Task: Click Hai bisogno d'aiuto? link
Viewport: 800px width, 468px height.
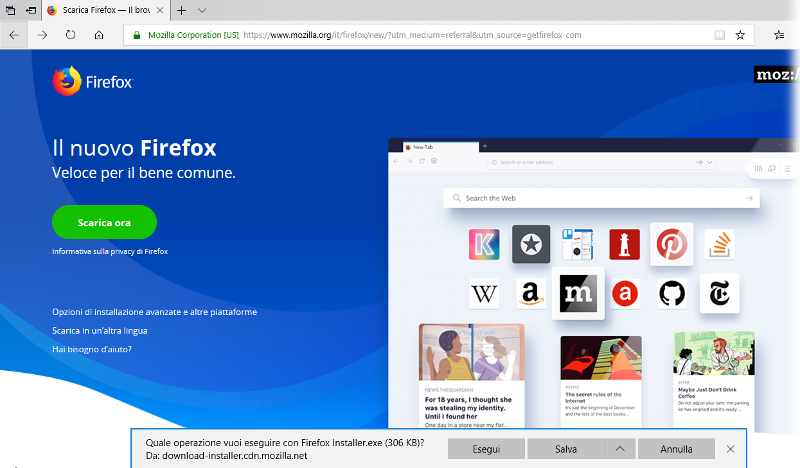Action: 92,350
